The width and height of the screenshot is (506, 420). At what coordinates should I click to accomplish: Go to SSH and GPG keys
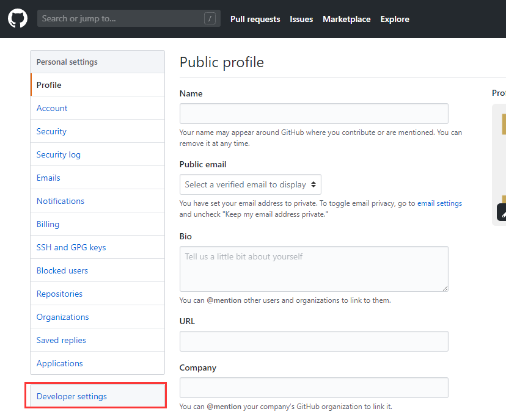[x=71, y=247]
